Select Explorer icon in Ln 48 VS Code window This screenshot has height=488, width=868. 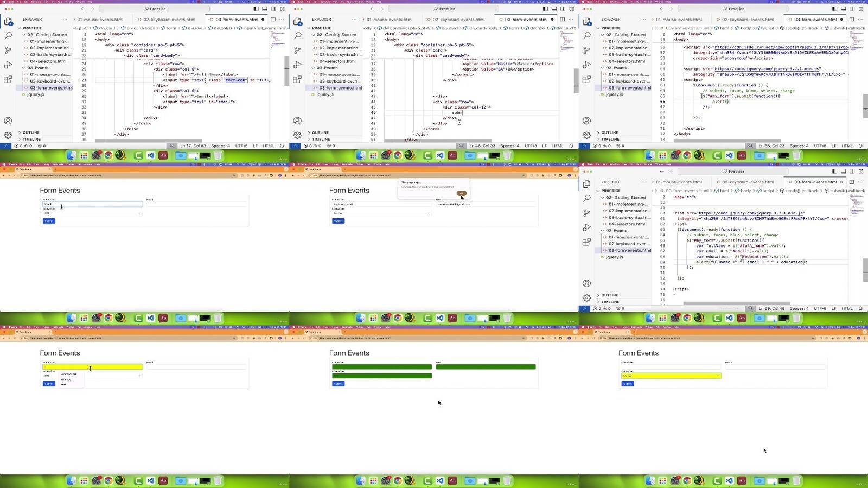(x=297, y=22)
